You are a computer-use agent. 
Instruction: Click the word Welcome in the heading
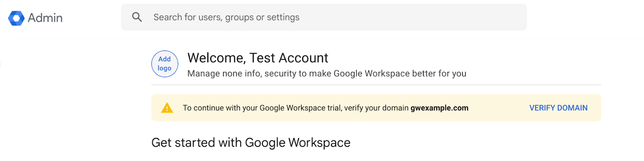click(x=217, y=58)
